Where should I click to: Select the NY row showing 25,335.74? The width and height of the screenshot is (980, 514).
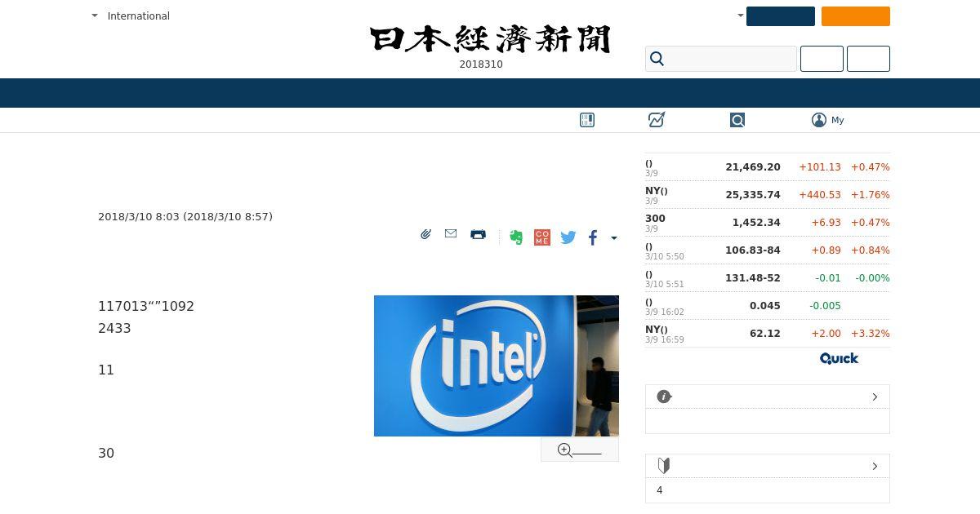(x=768, y=195)
